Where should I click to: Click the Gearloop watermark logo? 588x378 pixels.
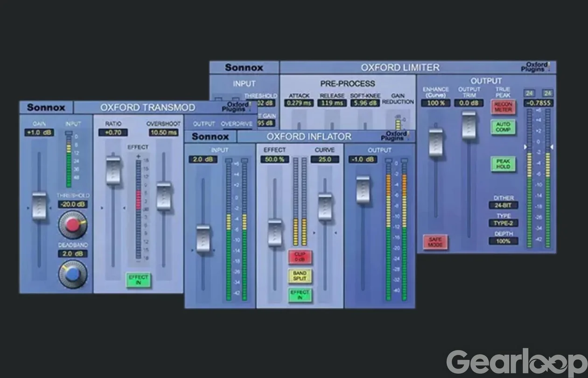[516, 362]
